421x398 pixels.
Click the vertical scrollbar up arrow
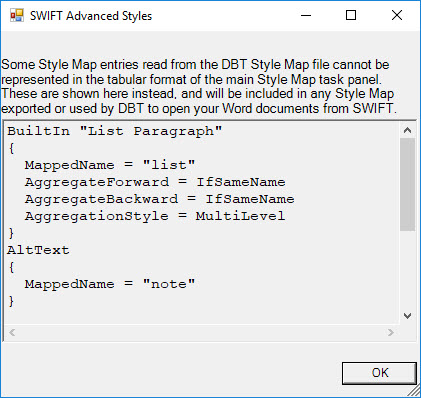[407, 130]
